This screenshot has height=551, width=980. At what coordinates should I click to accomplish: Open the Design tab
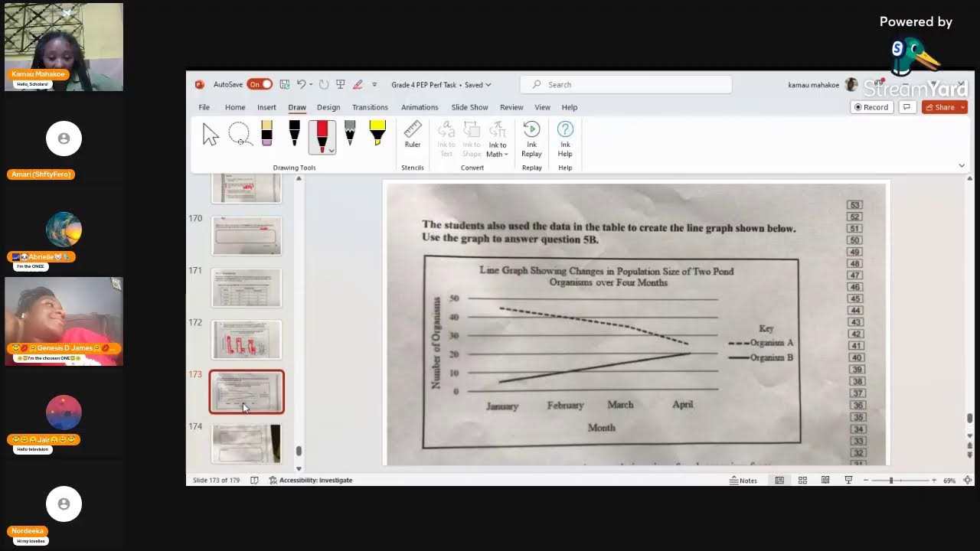(x=328, y=107)
